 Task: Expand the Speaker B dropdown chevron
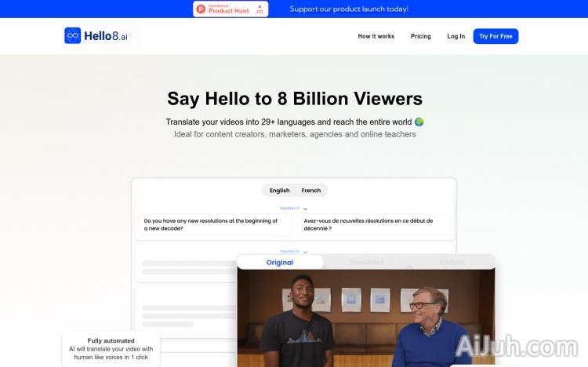pos(305,252)
